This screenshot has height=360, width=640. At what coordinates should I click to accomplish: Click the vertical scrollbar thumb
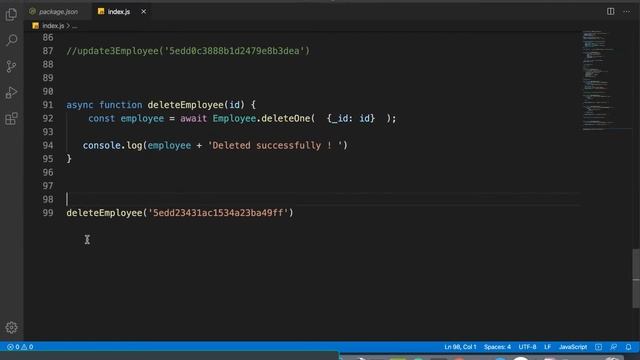[x=636, y=278]
